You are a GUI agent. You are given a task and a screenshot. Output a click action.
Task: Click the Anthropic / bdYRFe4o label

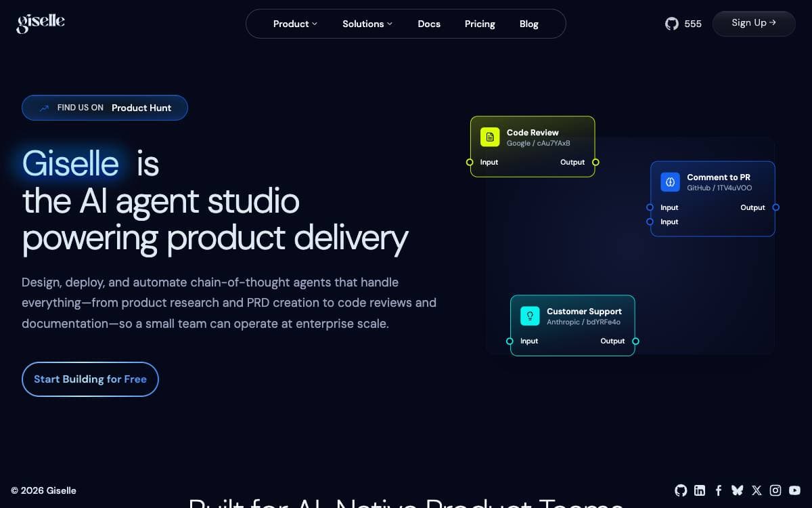(583, 322)
